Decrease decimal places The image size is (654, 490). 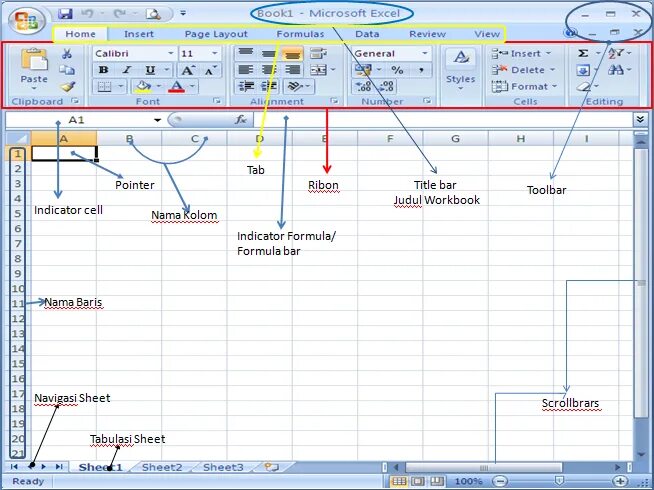(x=386, y=86)
